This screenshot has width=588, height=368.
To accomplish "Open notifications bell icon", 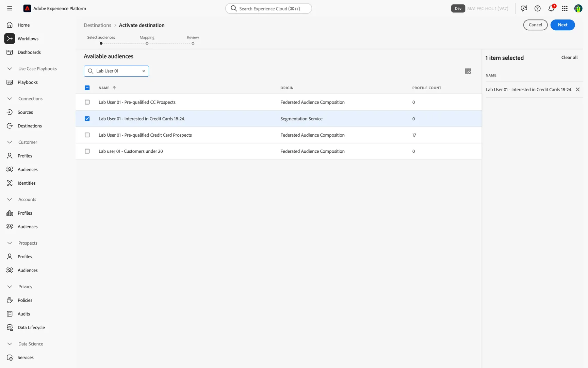I will pyautogui.click(x=551, y=9).
